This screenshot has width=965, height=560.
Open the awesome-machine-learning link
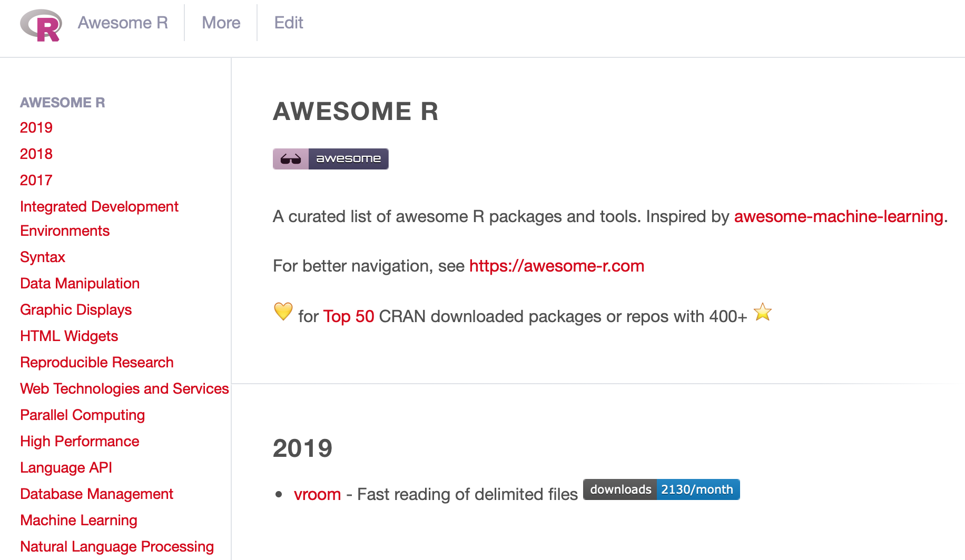coord(839,216)
